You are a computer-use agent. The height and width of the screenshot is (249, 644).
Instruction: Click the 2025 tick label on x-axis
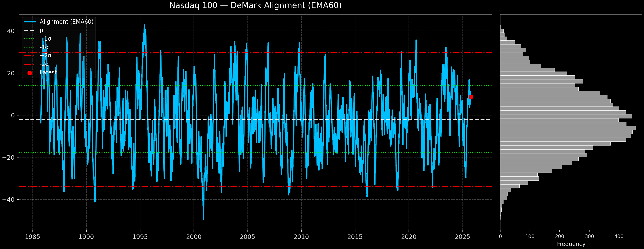tap(463, 237)
